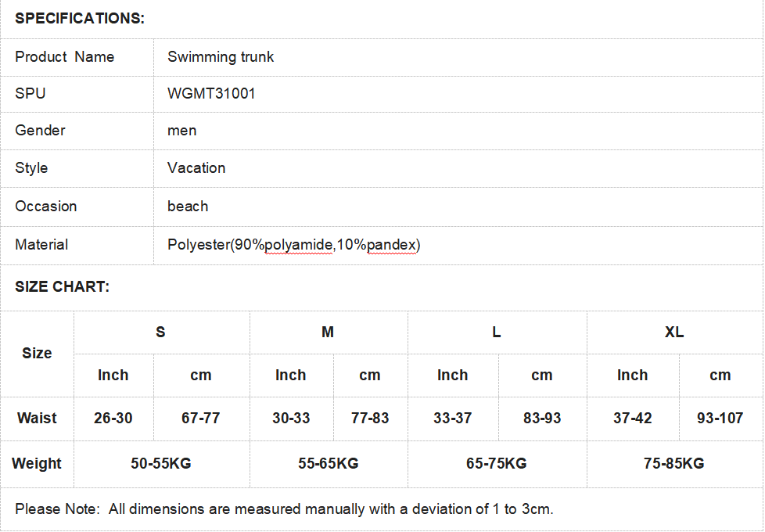Click the misspelled word polyamide
This screenshot has height=532, width=765.
click(x=299, y=245)
